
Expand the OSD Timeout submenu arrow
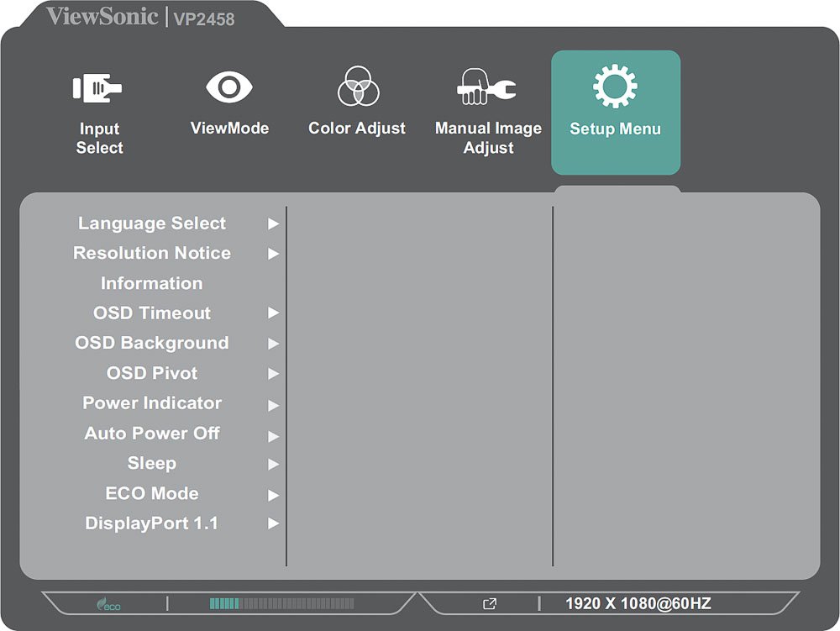coord(273,313)
